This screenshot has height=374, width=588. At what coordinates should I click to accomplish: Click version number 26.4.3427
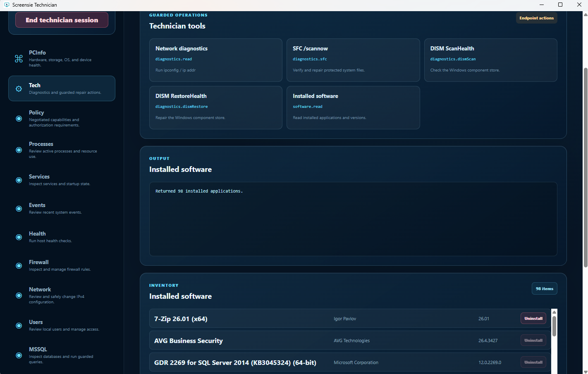(488, 341)
